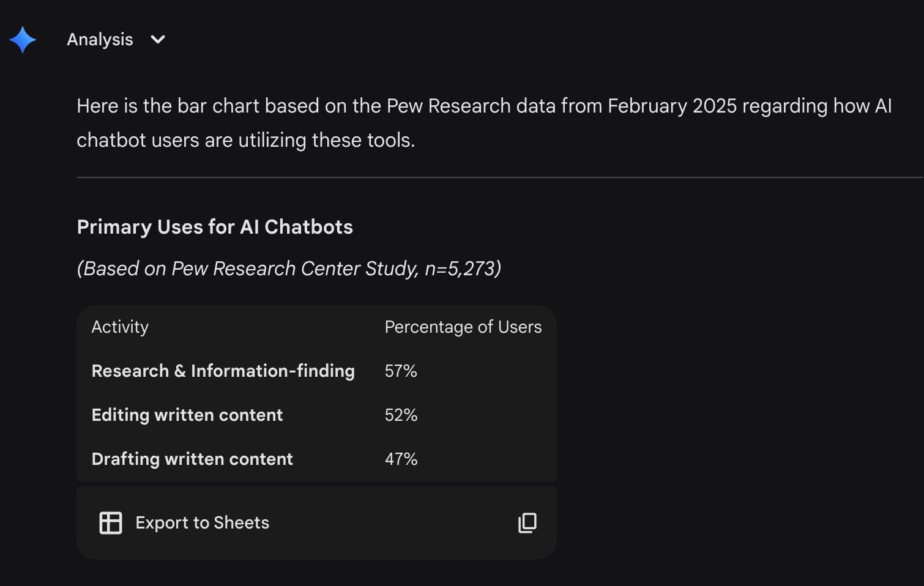This screenshot has height=586, width=924.
Task: Click the Gemini sparkle icon
Action: point(23,40)
